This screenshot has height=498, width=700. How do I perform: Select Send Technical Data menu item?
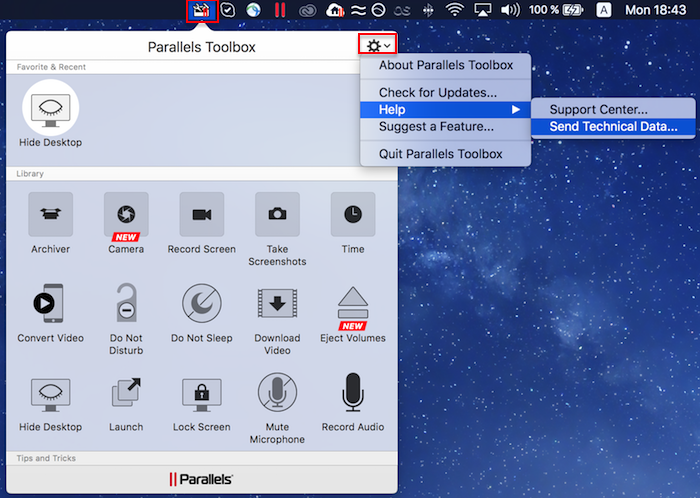coord(613,127)
